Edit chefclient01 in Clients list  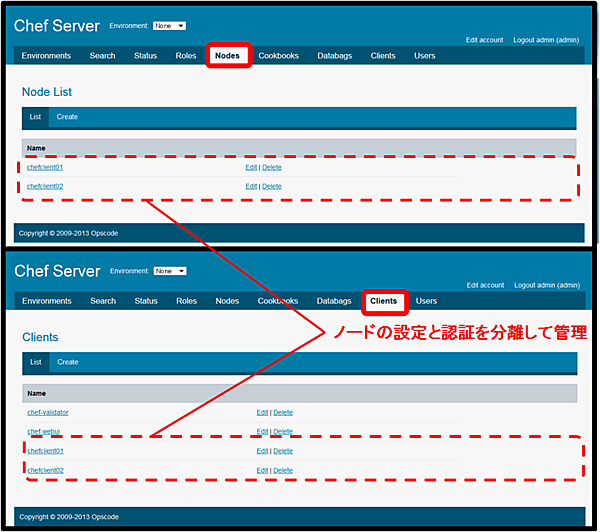point(262,451)
